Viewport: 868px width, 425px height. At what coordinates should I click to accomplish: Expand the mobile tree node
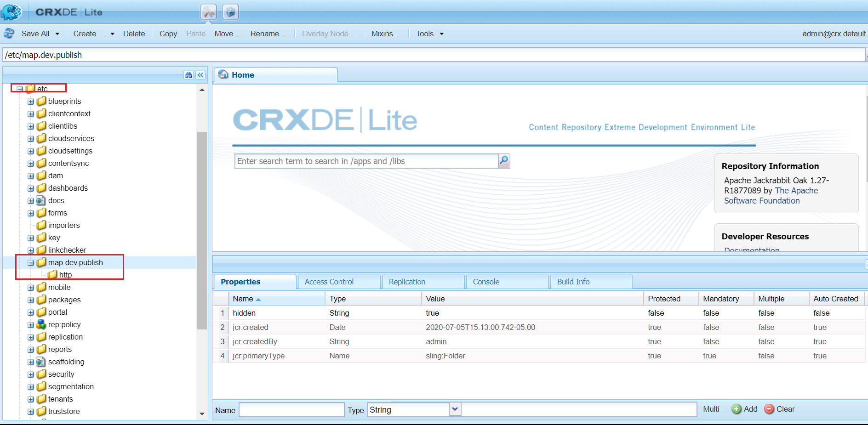tap(31, 288)
